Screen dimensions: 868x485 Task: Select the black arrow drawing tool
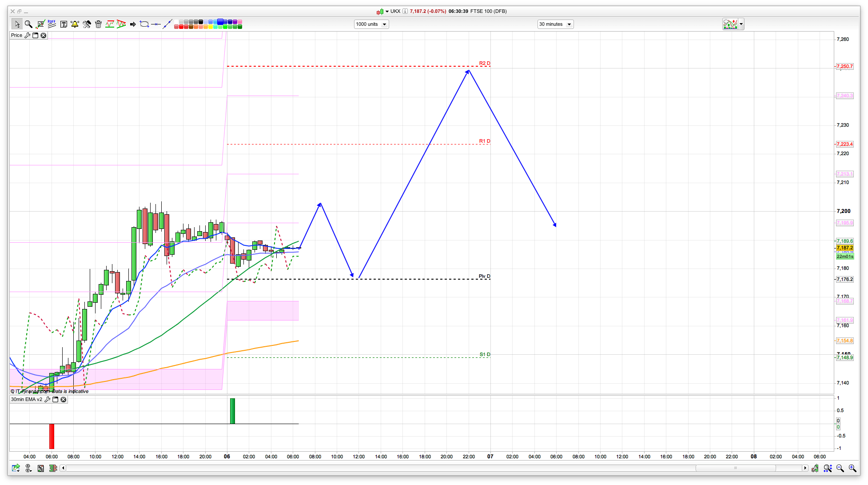(x=132, y=24)
